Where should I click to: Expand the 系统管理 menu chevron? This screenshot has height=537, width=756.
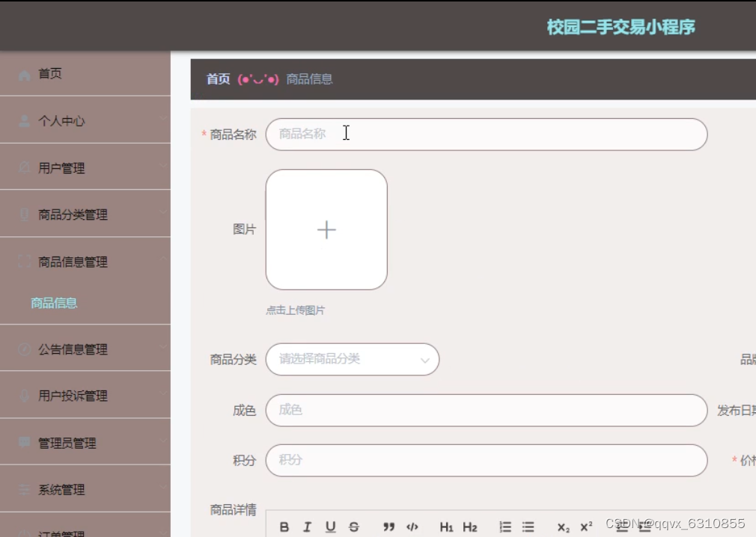(x=163, y=488)
